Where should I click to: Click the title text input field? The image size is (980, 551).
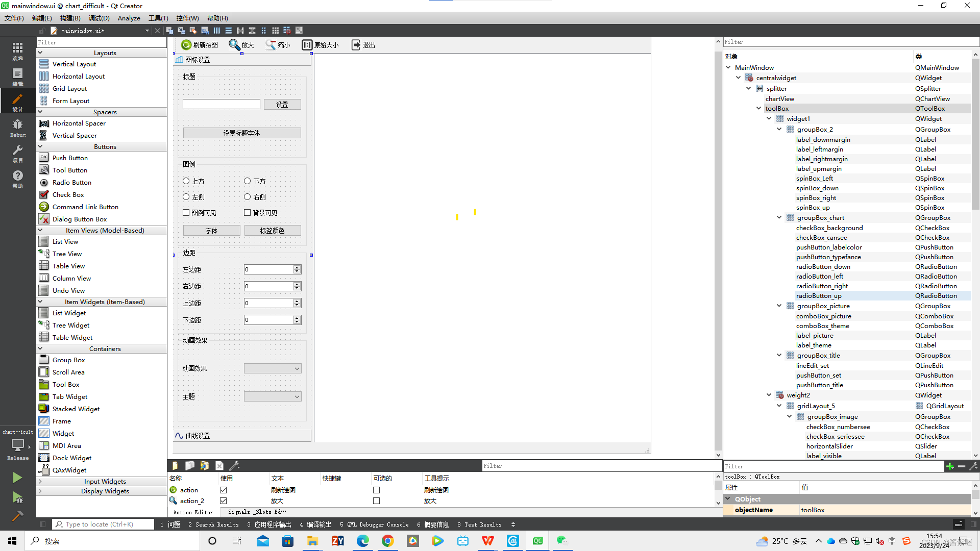tap(222, 104)
